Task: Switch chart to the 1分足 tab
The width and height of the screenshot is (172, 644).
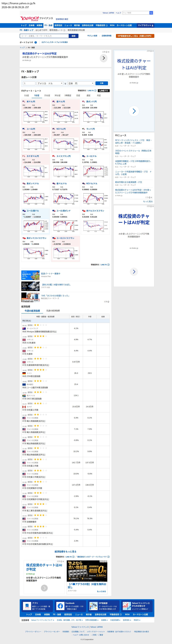Action: click(27, 96)
